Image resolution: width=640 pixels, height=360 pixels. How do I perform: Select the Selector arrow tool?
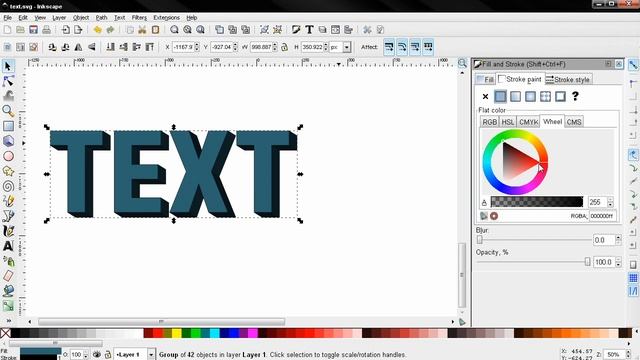pos(8,66)
